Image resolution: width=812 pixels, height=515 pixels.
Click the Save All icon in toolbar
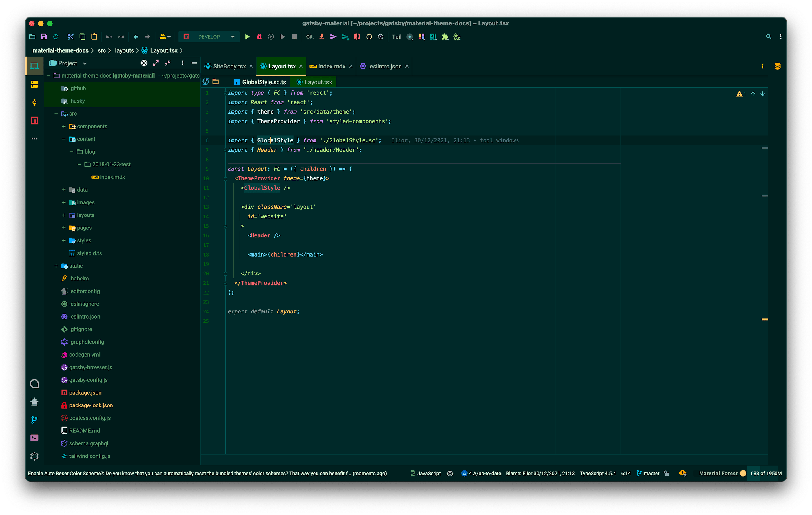click(44, 37)
